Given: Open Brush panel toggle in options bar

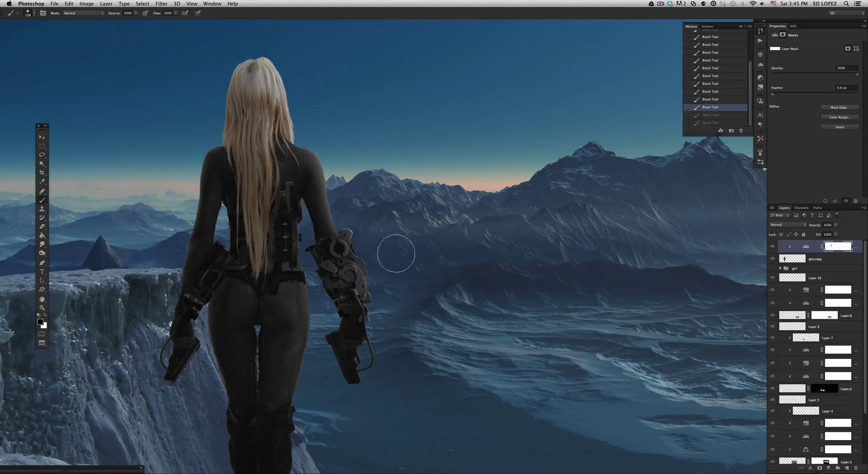Looking at the screenshot, I should 43,13.
